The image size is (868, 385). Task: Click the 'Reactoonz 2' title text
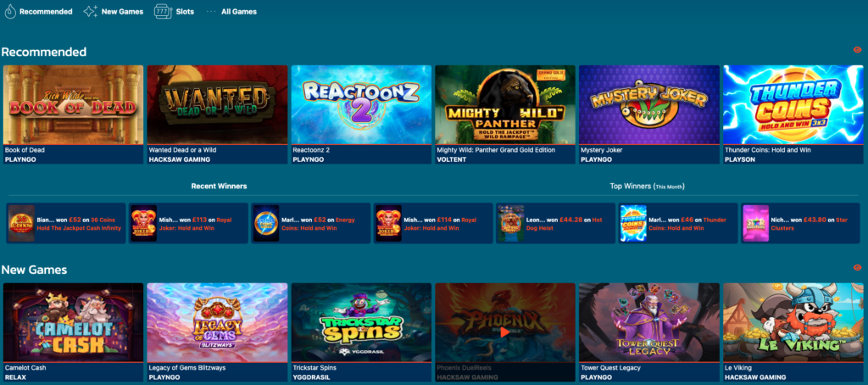pos(310,149)
